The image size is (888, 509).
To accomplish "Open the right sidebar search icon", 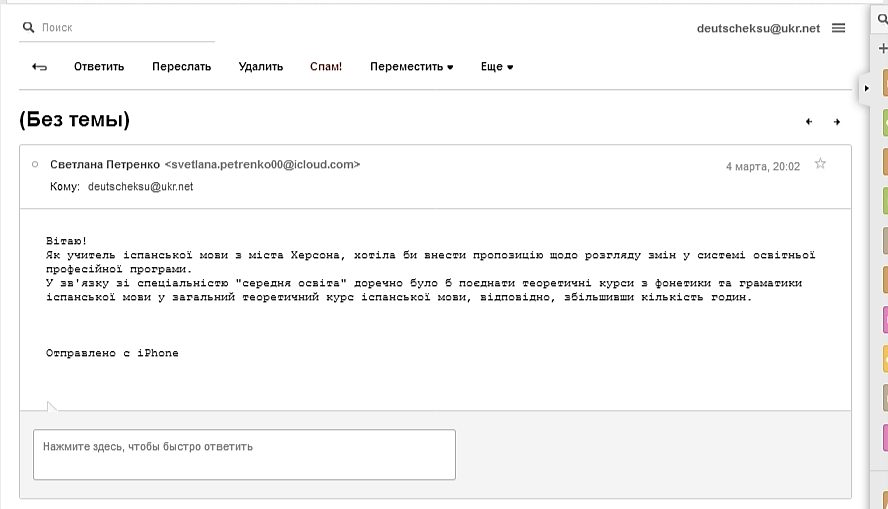I will coord(882,19).
